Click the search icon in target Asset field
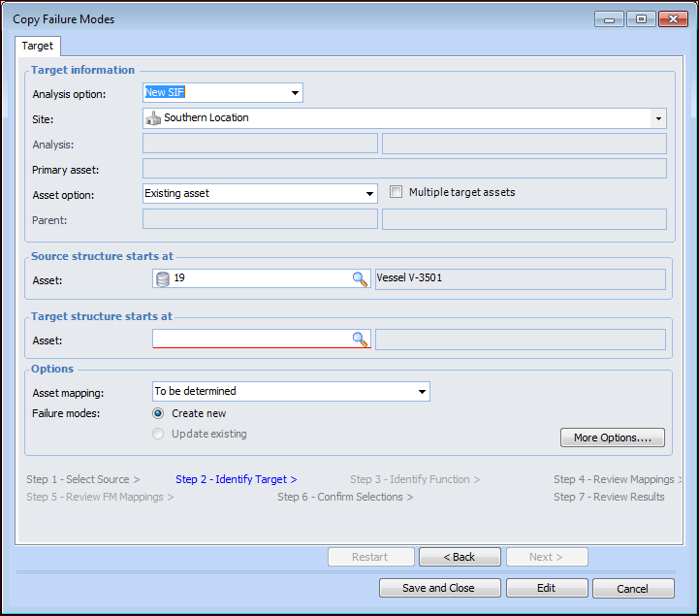699x616 pixels. 360,339
